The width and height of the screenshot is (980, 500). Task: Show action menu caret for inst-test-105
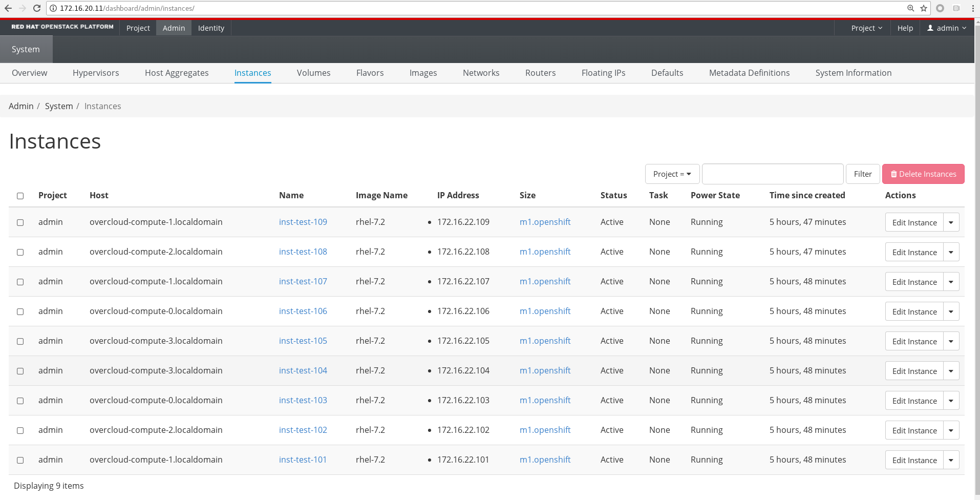click(x=951, y=341)
